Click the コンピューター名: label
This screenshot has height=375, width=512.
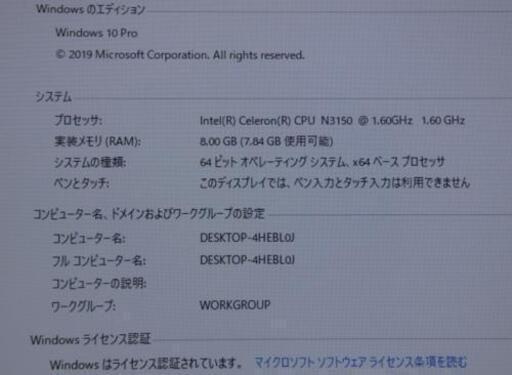pyautogui.click(x=89, y=239)
